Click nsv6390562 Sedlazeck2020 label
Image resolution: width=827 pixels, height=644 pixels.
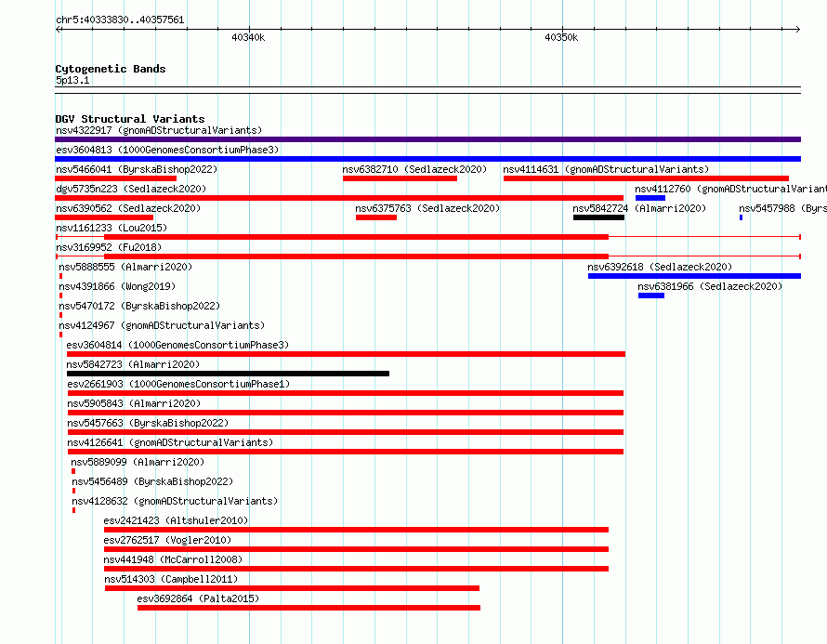coord(128,208)
